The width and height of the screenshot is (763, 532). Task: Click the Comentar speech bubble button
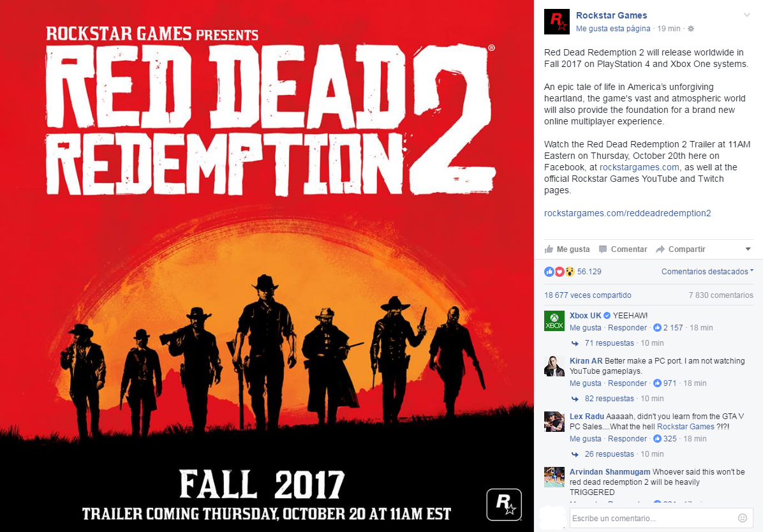point(623,249)
